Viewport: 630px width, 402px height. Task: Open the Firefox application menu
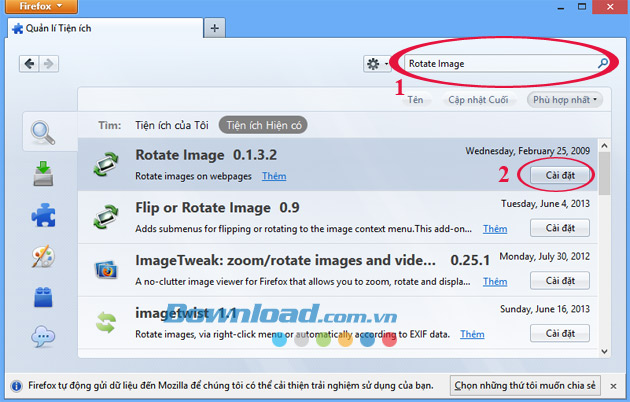coord(41,6)
